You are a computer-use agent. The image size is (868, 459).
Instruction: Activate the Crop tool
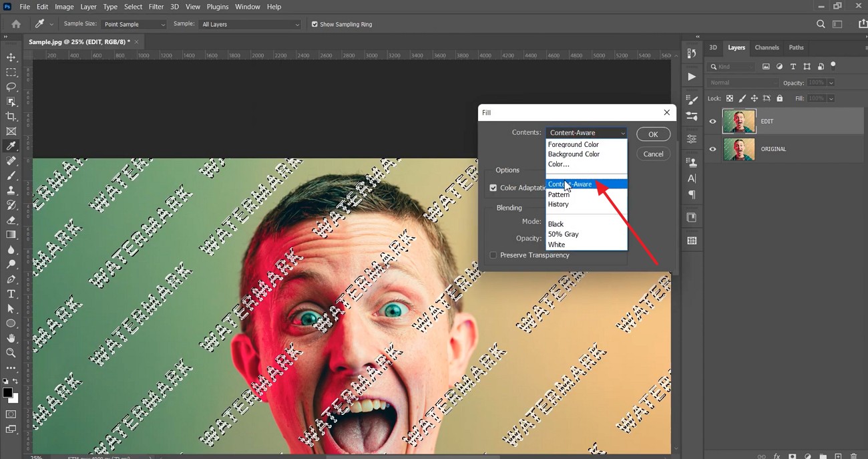click(11, 115)
